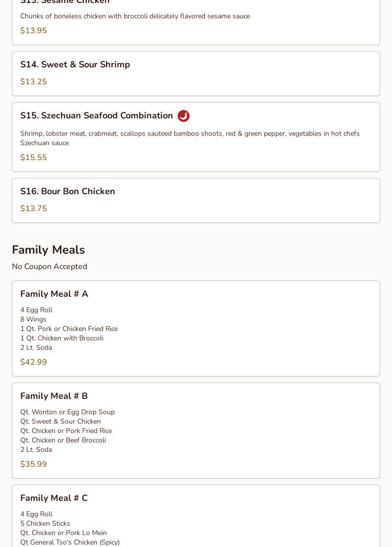The image size is (392, 547).
Task: Click the $15.55 seafood combination price
Action: pos(34,158)
